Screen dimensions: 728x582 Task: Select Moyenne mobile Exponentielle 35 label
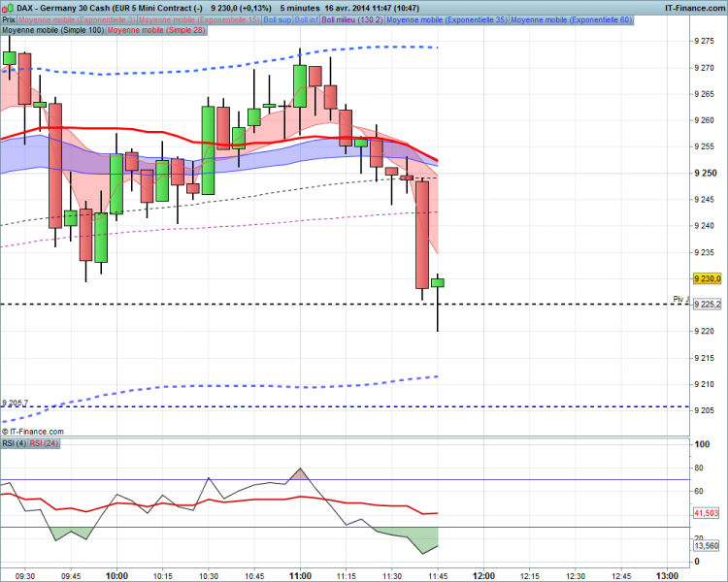tap(447, 20)
